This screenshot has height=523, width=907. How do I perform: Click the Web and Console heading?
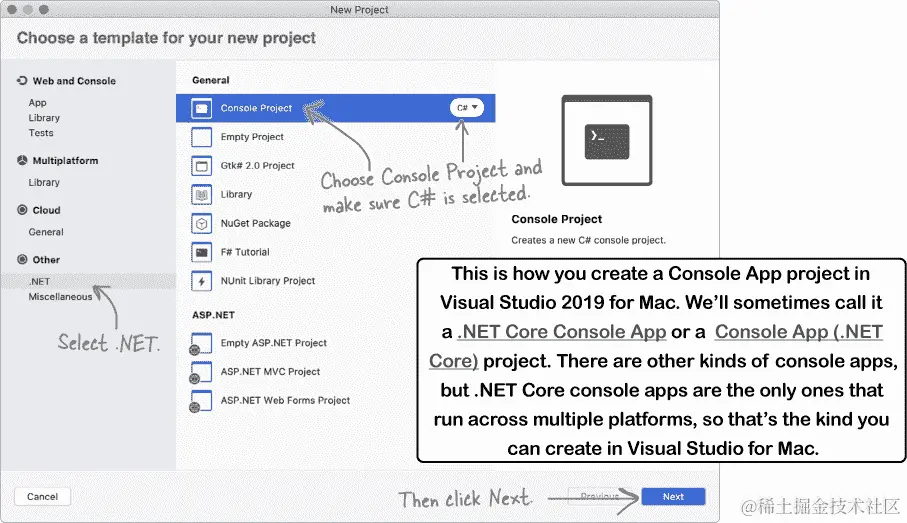74,81
